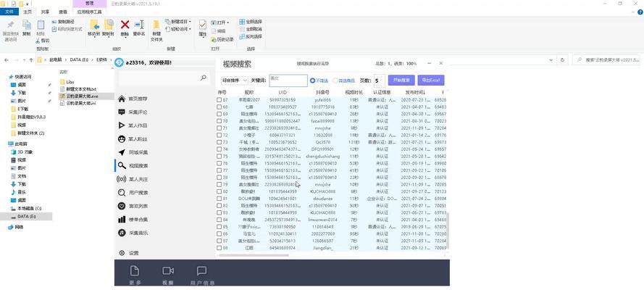Screen dimensions: 644x290
Task: Tick the checkbox for row 76
Action: coord(219,163)
